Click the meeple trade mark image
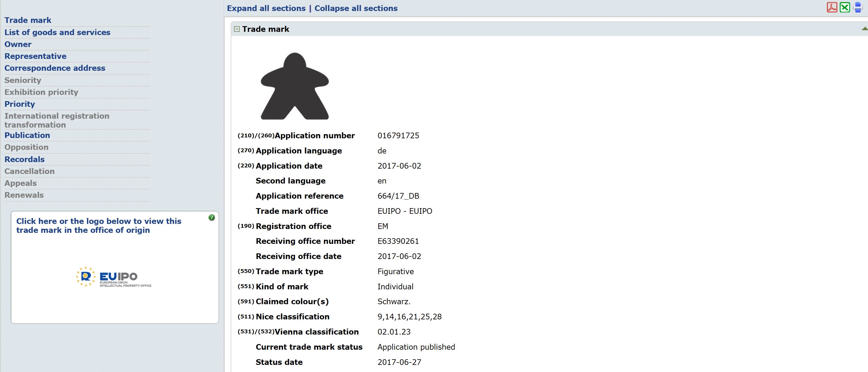 (295, 86)
